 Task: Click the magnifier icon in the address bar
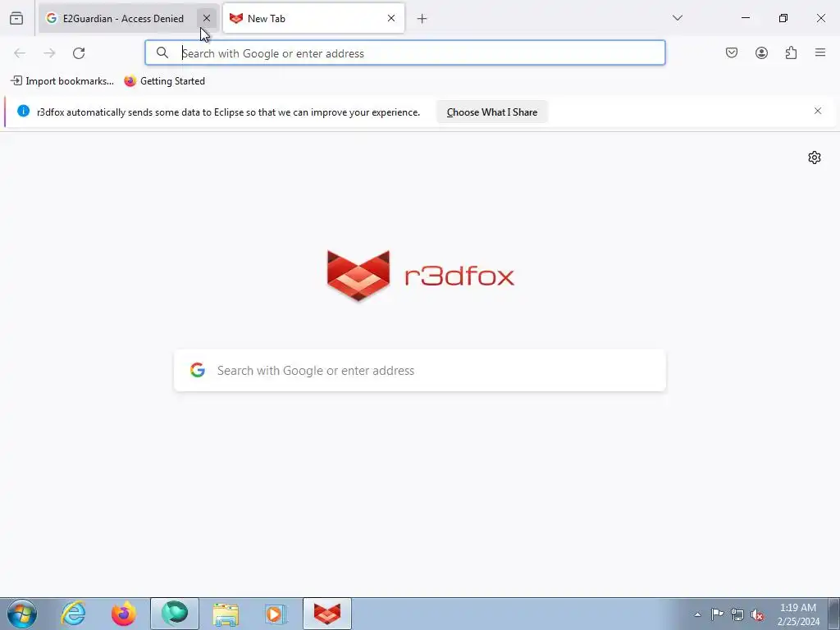coord(162,52)
